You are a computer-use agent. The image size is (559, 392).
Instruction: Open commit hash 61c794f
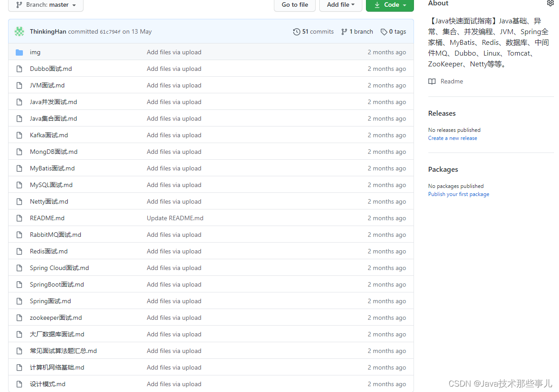coord(110,32)
